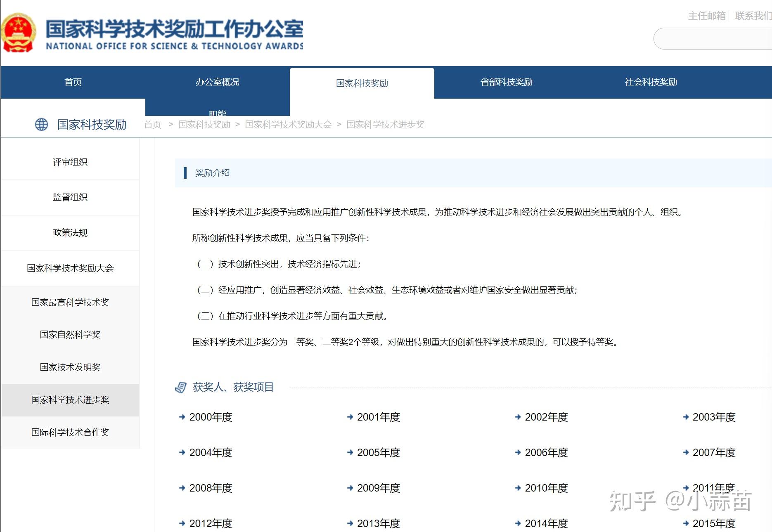Expand the 省部科技奖励 submenu

[x=507, y=82]
